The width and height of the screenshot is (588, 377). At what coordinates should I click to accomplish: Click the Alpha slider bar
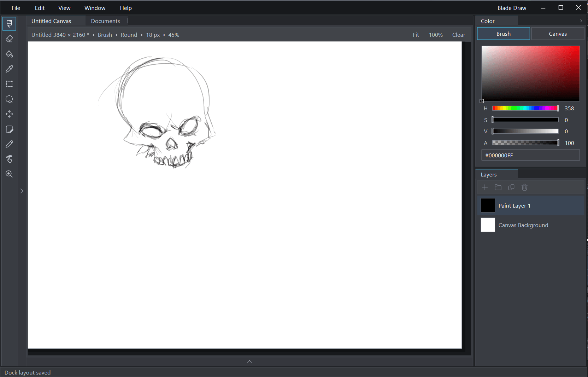pyautogui.click(x=525, y=143)
